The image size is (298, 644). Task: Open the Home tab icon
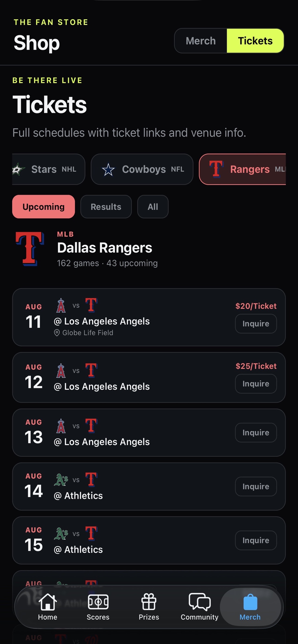point(48,601)
